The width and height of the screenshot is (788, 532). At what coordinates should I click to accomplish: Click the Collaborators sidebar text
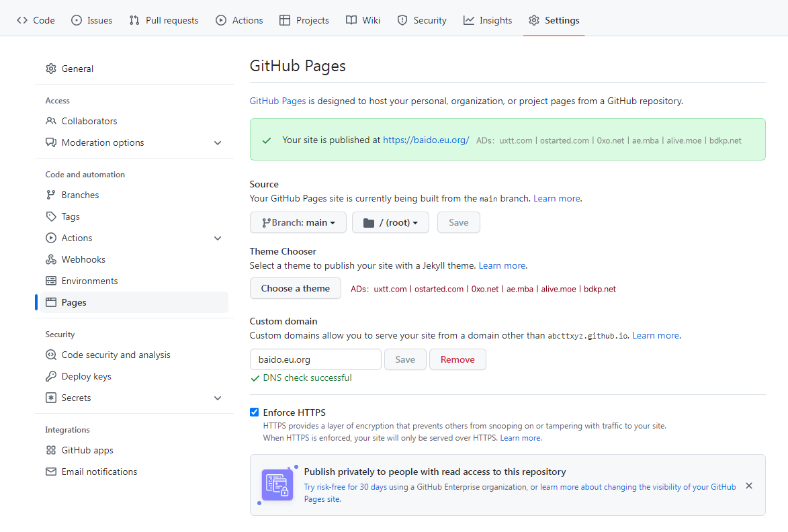pyautogui.click(x=89, y=121)
